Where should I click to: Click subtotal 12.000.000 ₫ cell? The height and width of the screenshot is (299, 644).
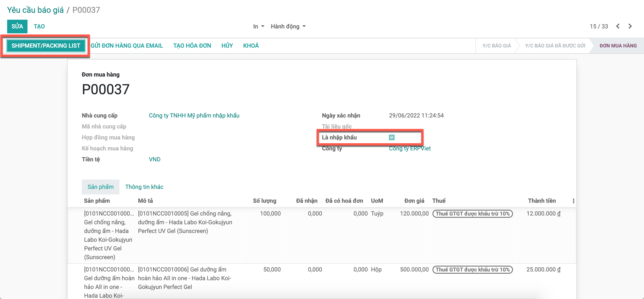(x=543, y=214)
